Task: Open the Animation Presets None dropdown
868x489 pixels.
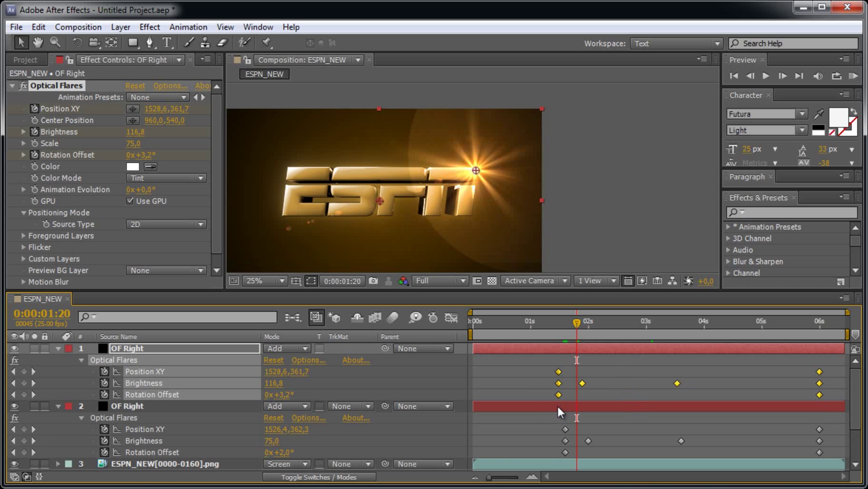Action: pyautogui.click(x=158, y=97)
